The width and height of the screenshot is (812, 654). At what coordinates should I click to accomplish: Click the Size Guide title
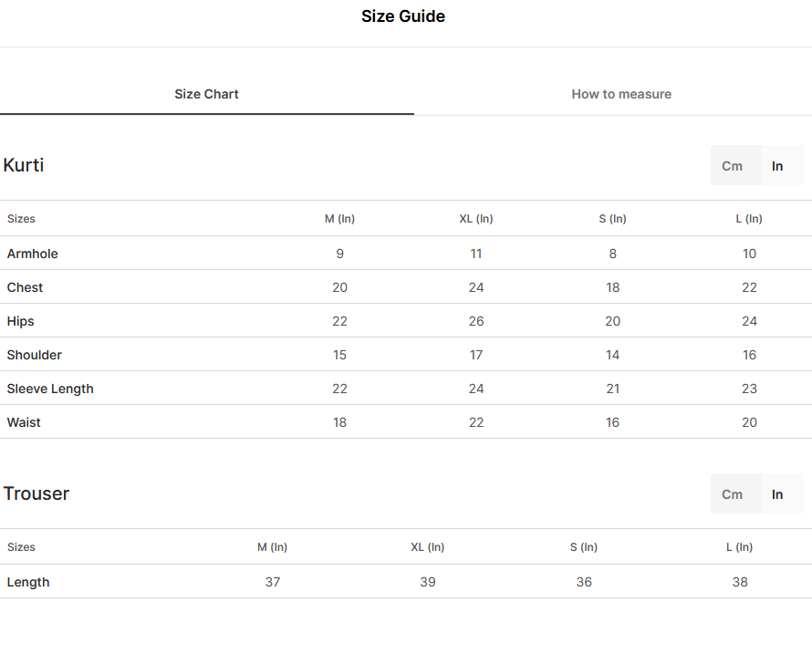403,16
